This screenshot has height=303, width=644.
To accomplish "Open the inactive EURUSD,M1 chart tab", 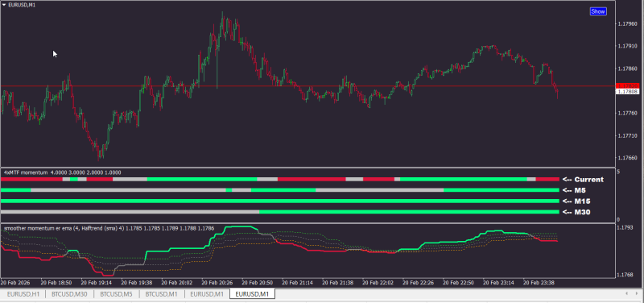I will [207, 294].
